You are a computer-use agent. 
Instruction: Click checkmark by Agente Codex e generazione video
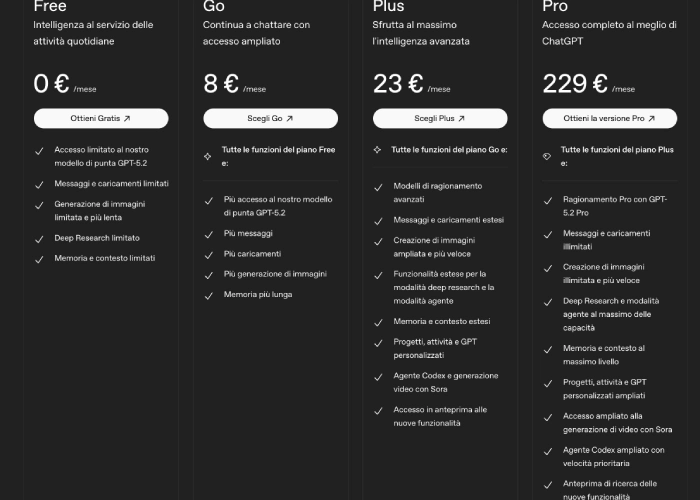pos(378,376)
